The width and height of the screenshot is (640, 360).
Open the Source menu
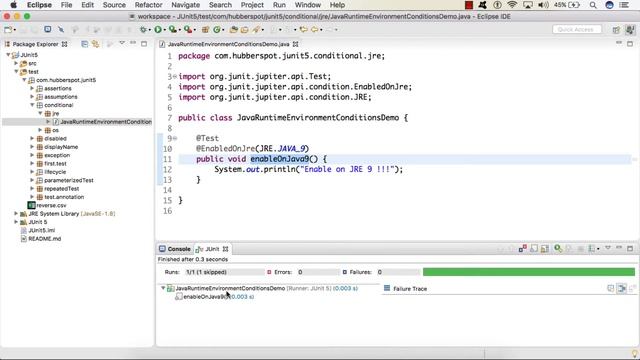(x=114, y=5)
